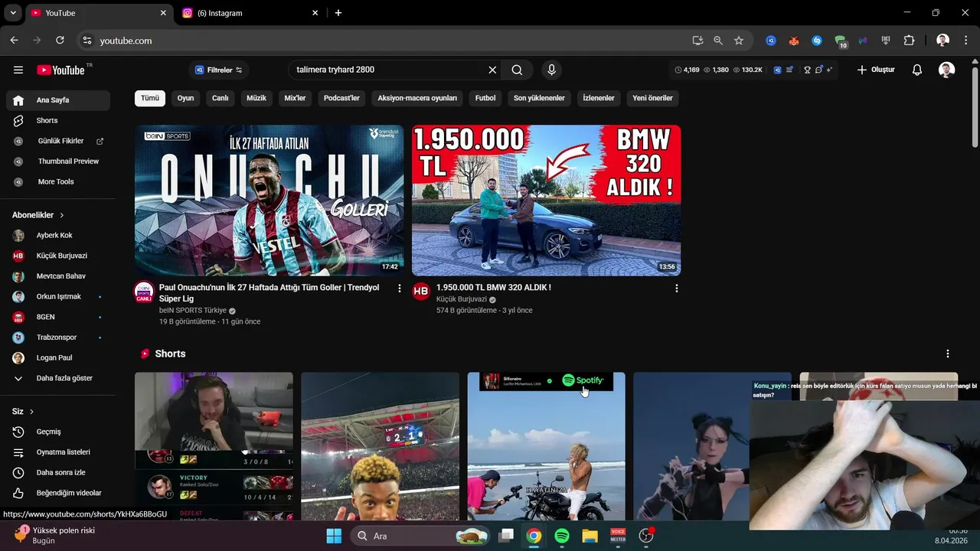
Task: Start voice search with the microphone icon
Action: point(551,70)
